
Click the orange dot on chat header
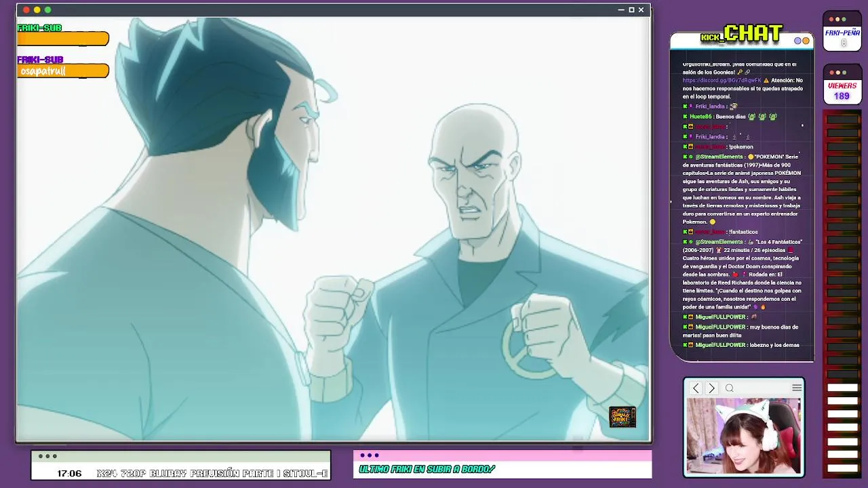pos(806,41)
